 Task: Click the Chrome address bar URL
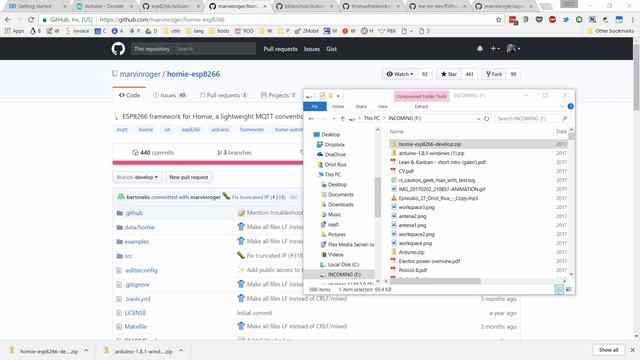(162, 20)
